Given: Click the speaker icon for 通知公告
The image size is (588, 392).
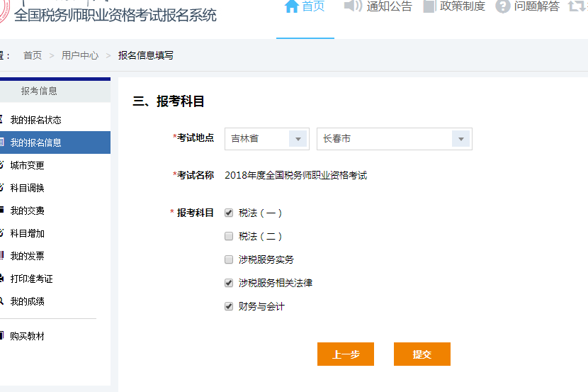Looking at the screenshot, I should point(353,6).
